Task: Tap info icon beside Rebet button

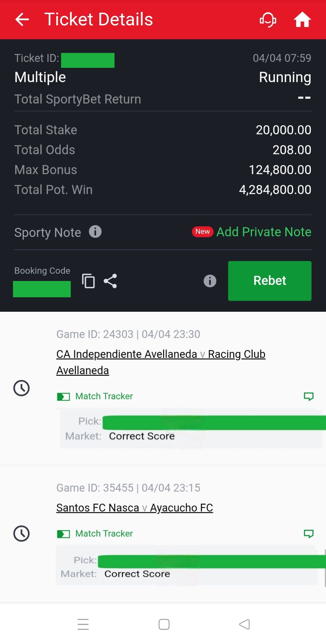Action: coord(210,281)
